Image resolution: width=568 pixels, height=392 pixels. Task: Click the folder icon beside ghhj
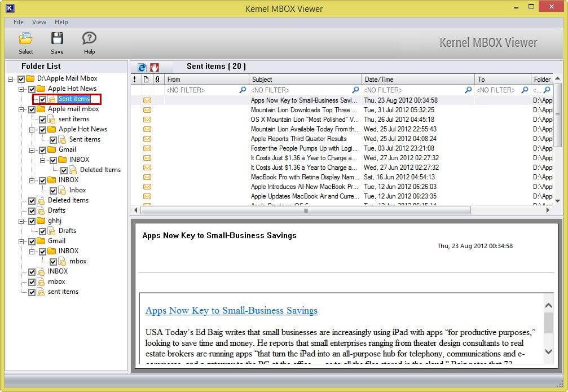[41, 221]
